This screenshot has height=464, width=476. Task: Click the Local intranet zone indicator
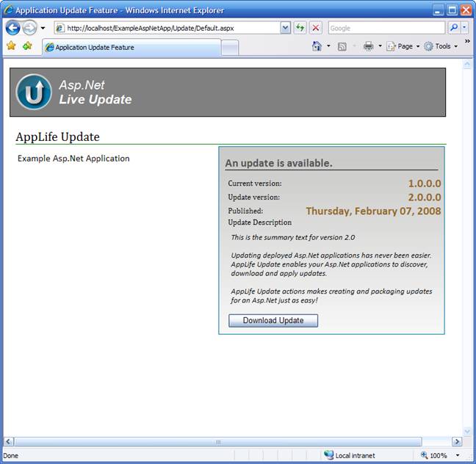tap(350, 455)
